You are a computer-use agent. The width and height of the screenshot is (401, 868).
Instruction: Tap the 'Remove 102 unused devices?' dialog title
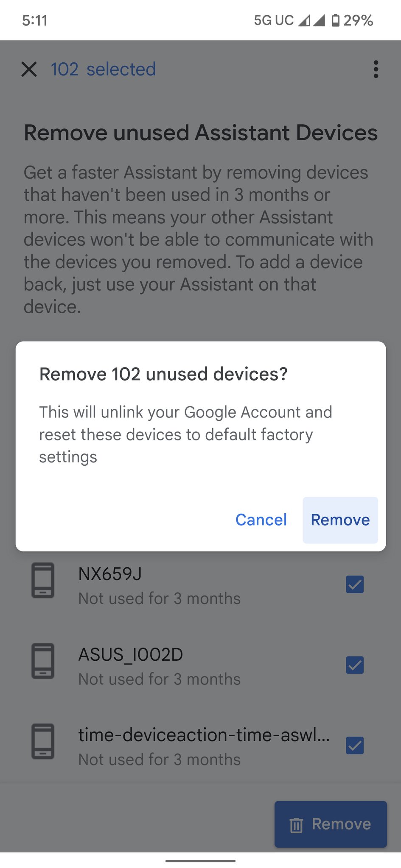click(x=163, y=374)
